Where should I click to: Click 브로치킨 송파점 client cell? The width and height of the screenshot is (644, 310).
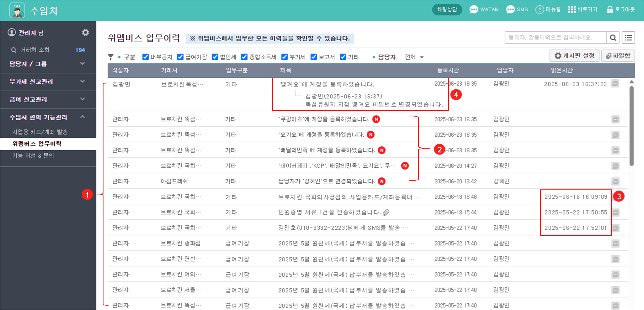click(x=181, y=243)
